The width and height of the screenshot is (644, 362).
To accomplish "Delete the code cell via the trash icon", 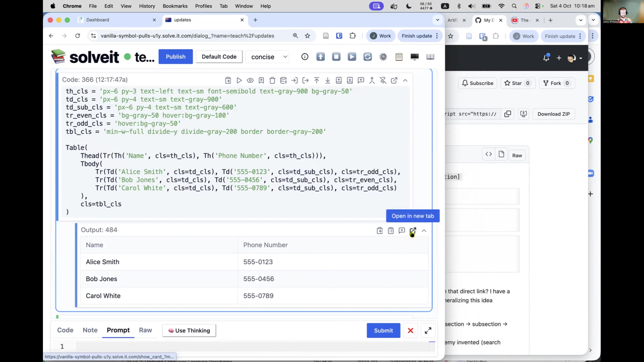I will click(272, 80).
